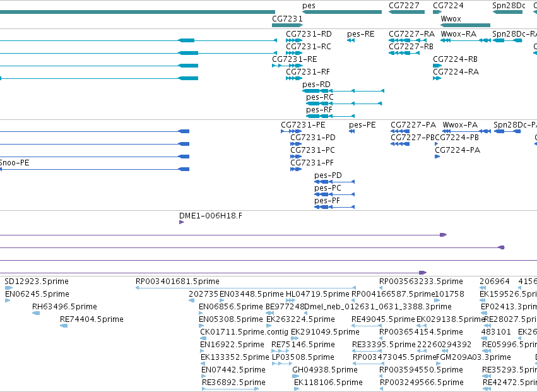537x392 pixels.
Task: Click the CG7224 gene label
Action: click(x=448, y=6)
